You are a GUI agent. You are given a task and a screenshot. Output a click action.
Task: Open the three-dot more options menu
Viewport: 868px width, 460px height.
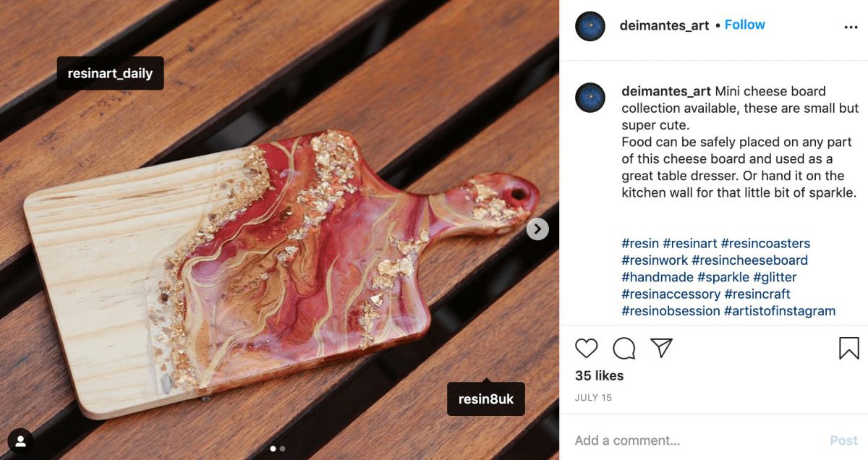(851, 27)
